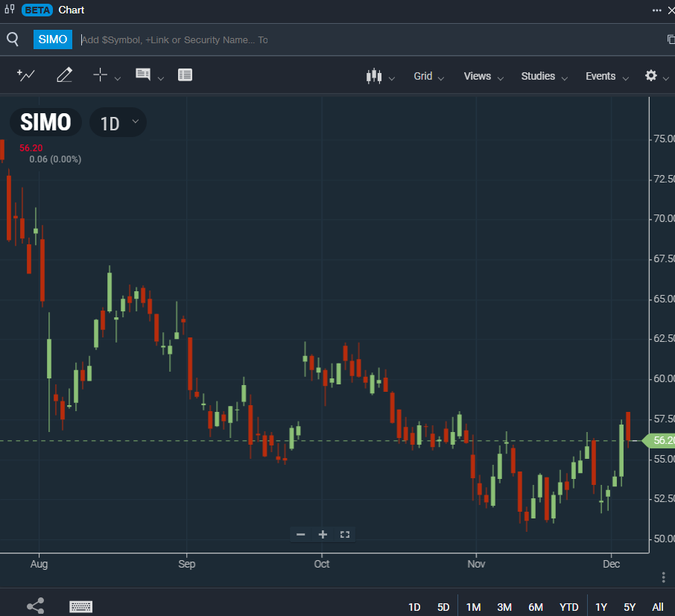Click the 56.20 current price marker on axis

pyautogui.click(x=659, y=440)
